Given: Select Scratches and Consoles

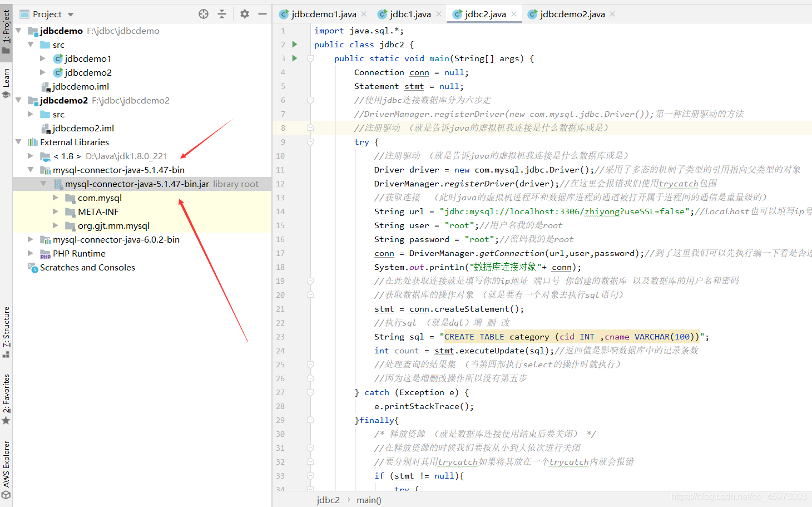Looking at the screenshot, I should [x=87, y=267].
